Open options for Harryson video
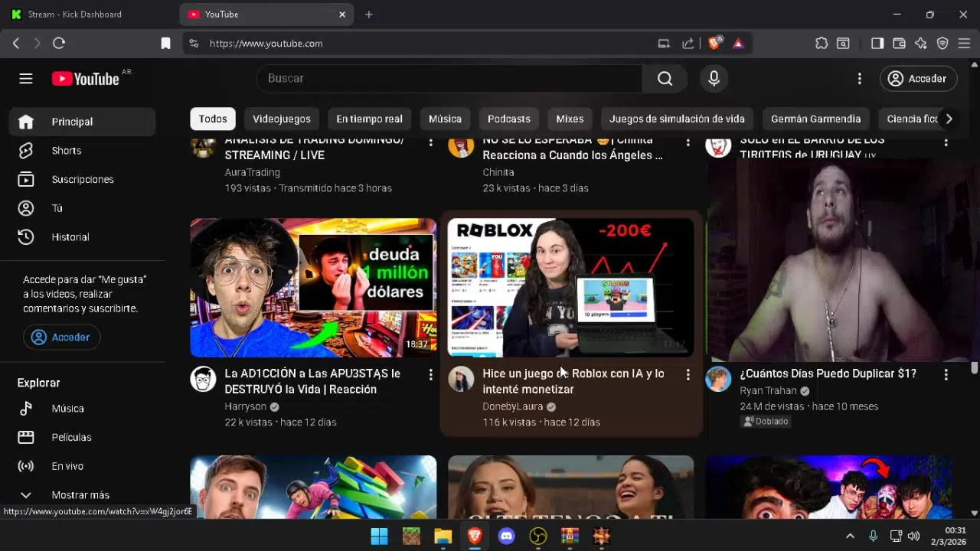Image resolution: width=980 pixels, height=551 pixels. click(430, 374)
